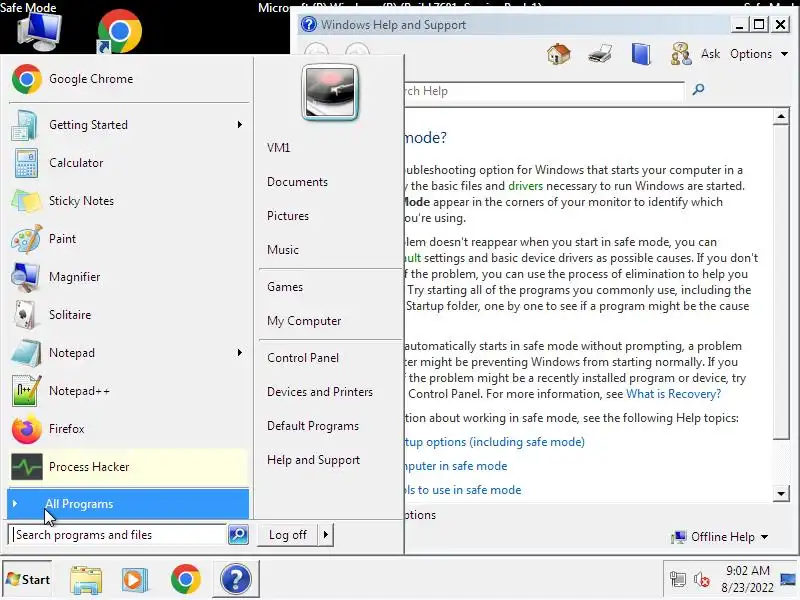
Task: Open Google Chrome from the Start menu
Action: 129,79
